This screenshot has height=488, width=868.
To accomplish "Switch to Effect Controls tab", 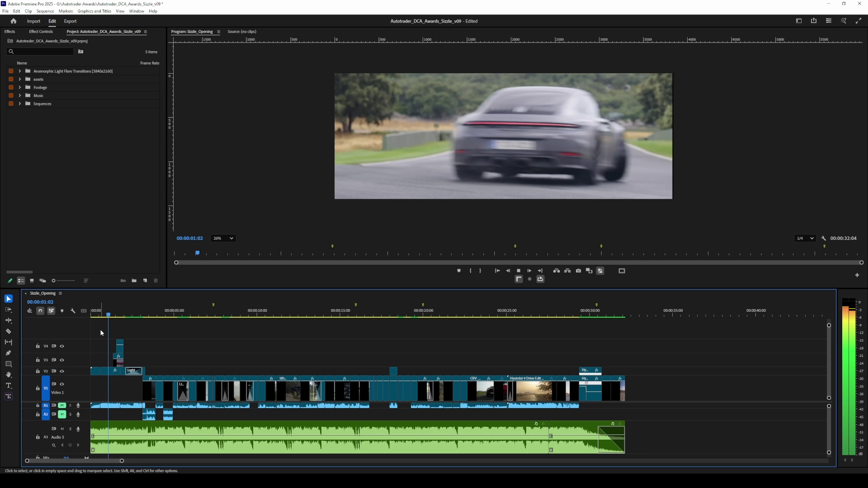I will click(x=41, y=32).
